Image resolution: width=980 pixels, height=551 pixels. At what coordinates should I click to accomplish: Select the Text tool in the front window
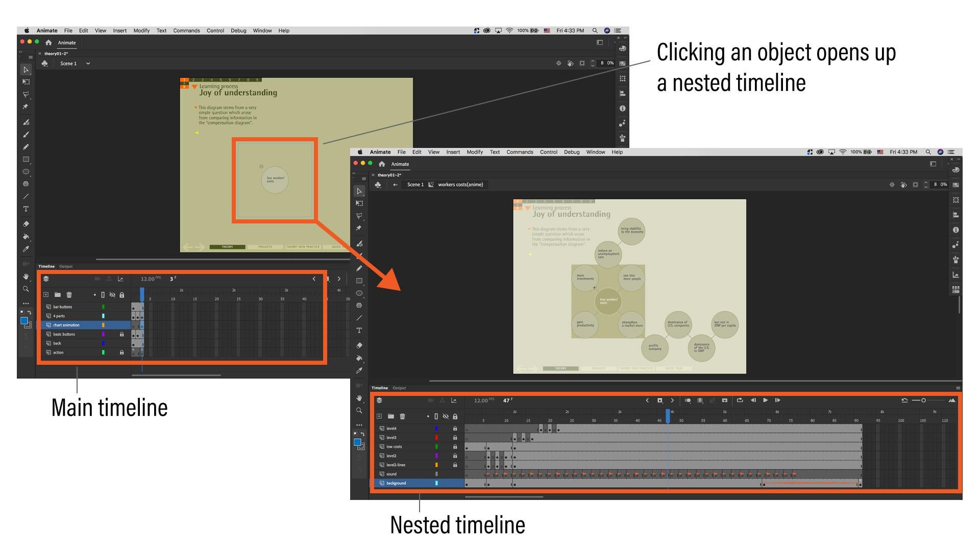tap(359, 331)
